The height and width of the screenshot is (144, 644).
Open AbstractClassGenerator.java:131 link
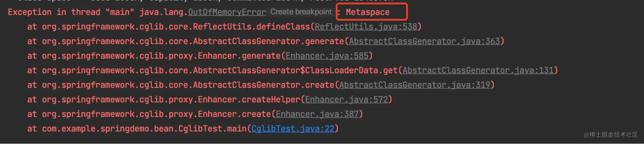(478, 70)
